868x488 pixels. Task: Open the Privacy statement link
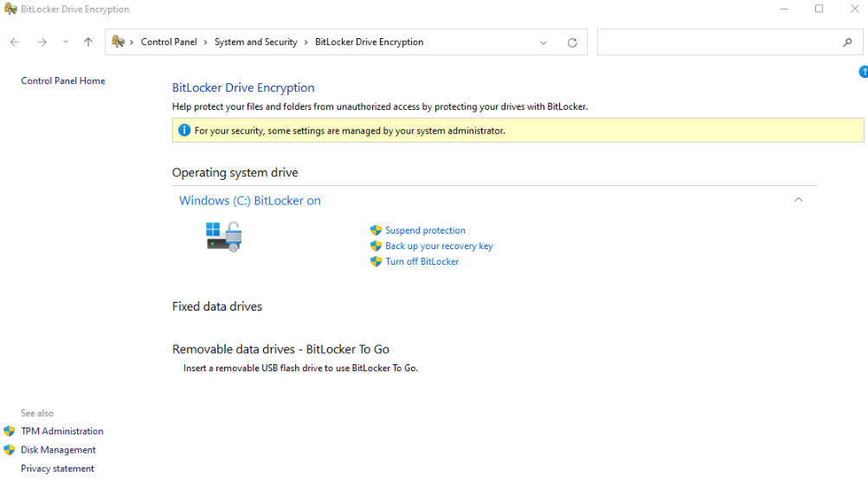coord(57,469)
